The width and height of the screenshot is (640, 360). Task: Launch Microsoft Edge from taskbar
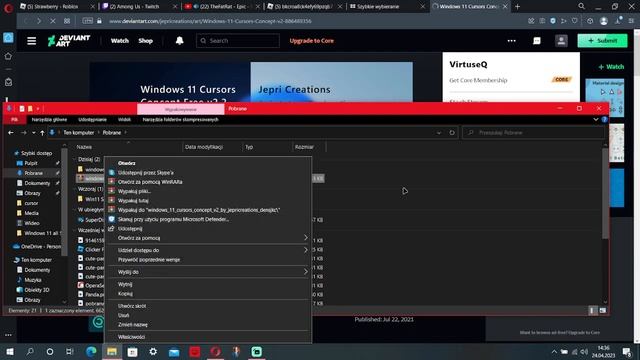pos(91,351)
